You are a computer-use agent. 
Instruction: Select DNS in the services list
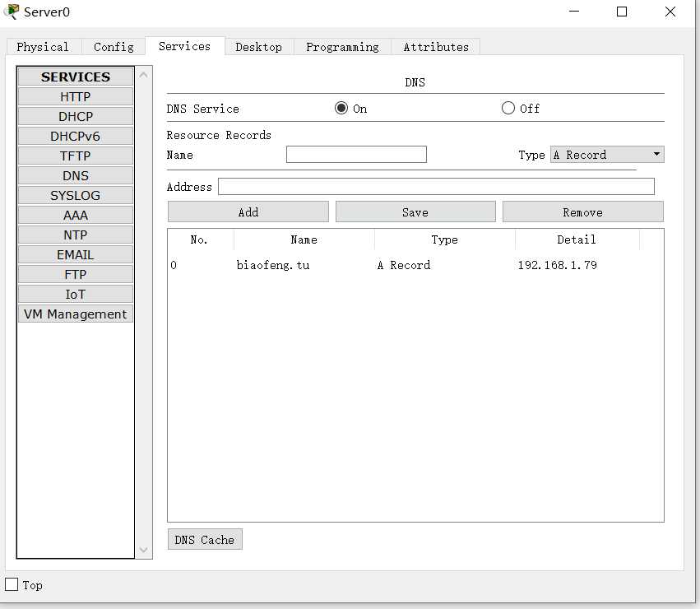pyautogui.click(x=76, y=175)
